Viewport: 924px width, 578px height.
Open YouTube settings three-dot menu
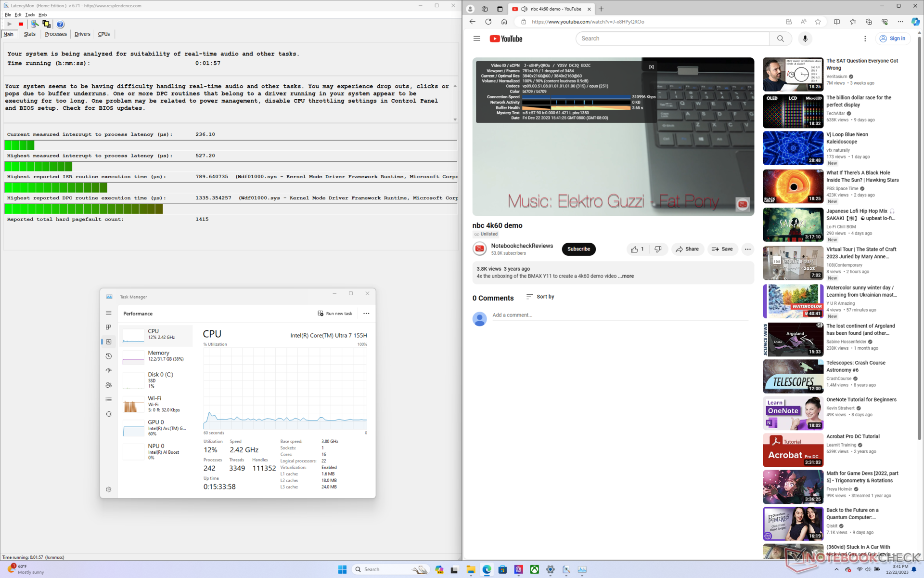coord(865,39)
